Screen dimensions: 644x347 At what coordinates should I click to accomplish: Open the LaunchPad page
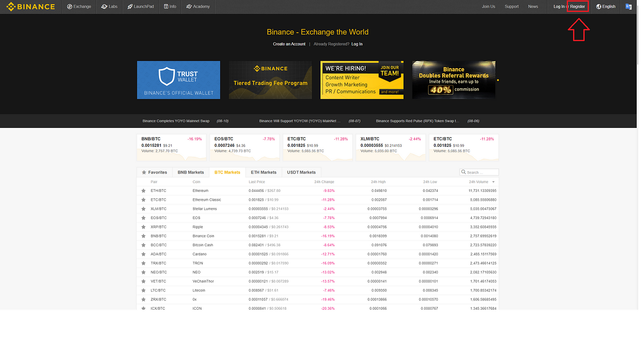(141, 6)
